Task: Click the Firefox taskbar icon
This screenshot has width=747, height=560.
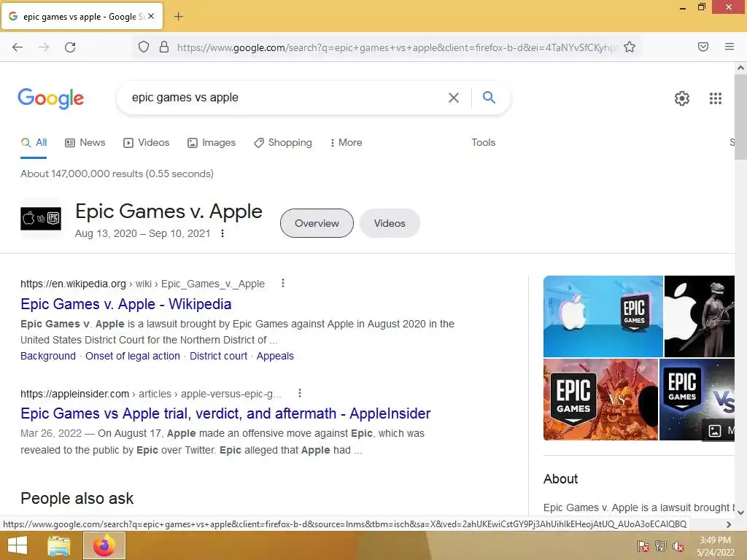Action: pos(104,545)
